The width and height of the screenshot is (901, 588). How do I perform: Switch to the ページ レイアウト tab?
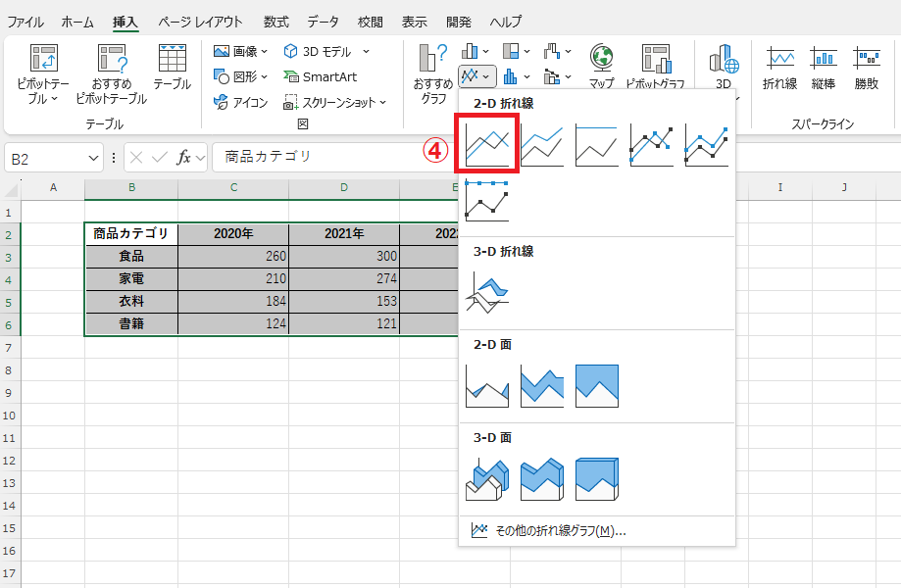click(x=200, y=22)
